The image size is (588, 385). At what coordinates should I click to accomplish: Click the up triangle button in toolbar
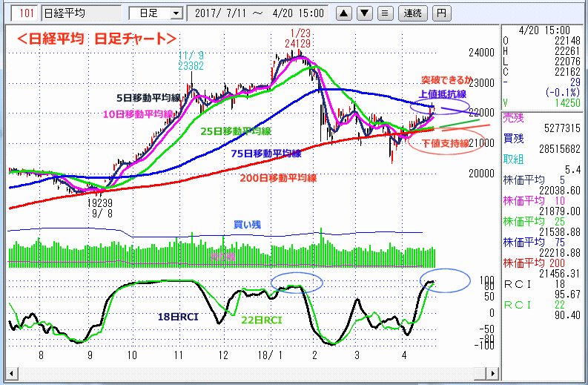[x=344, y=13]
